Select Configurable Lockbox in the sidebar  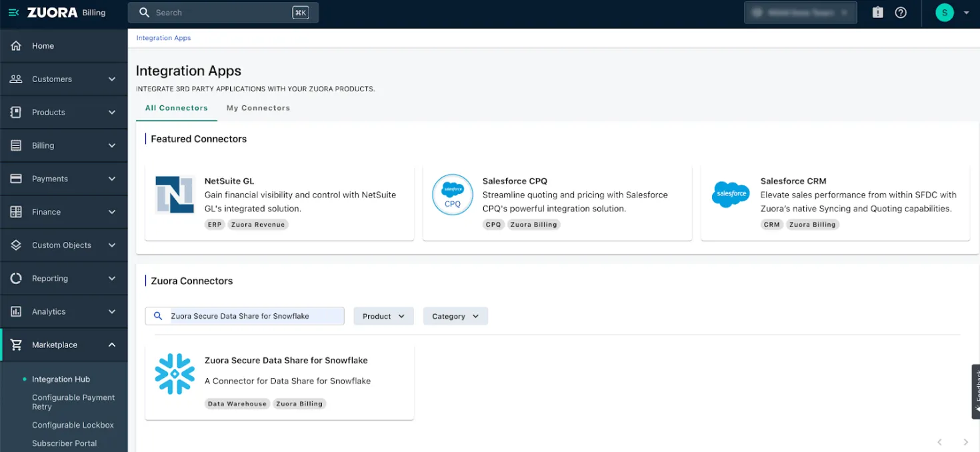73,425
